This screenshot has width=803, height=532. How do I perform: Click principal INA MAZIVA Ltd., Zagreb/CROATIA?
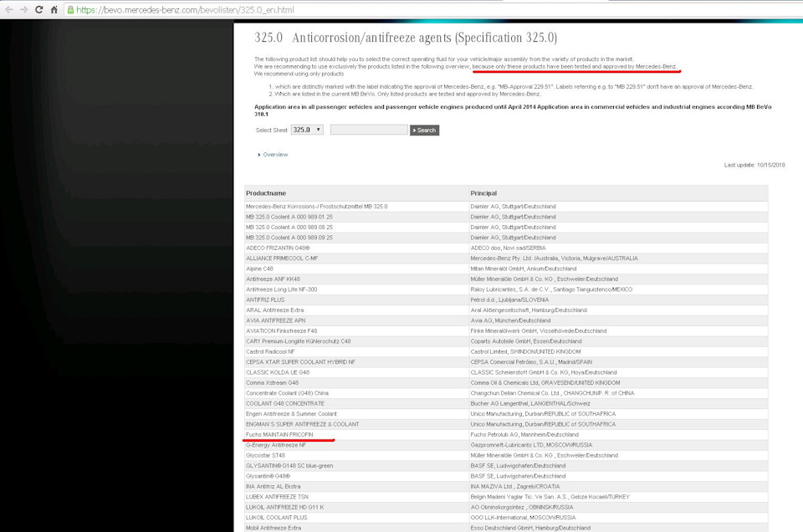coord(514,487)
